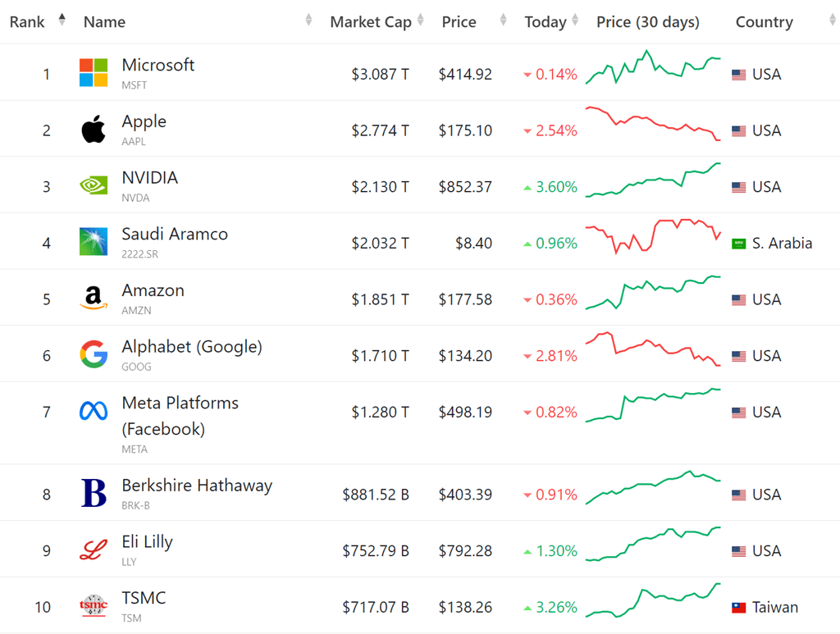Sort by Market Cap column arrows

tap(420, 21)
